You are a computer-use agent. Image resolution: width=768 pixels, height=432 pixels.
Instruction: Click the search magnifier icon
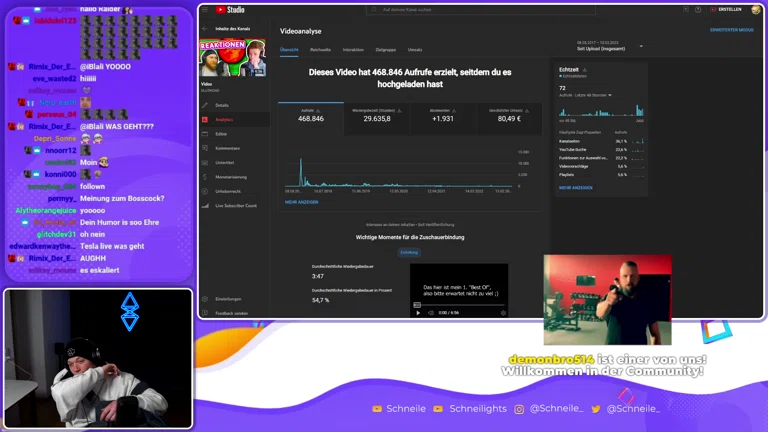[374, 10]
